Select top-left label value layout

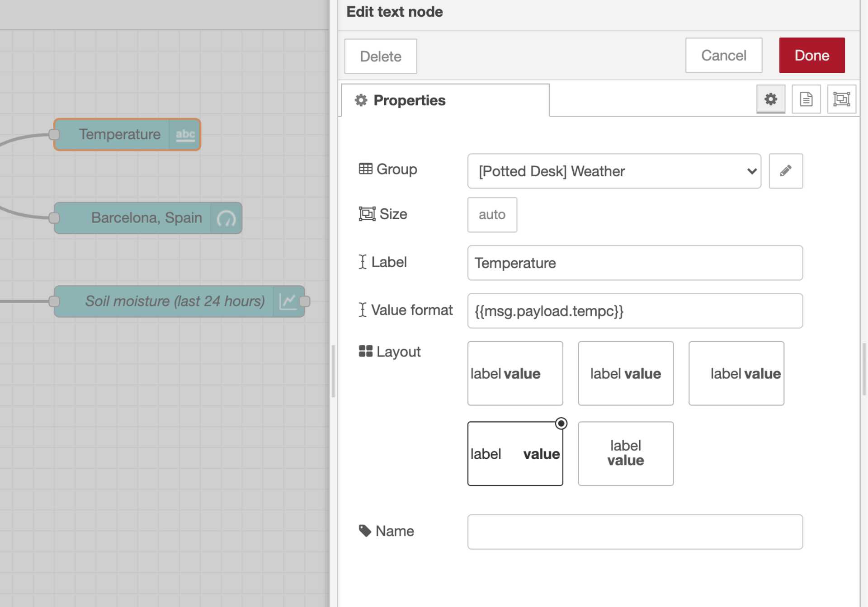(515, 372)
